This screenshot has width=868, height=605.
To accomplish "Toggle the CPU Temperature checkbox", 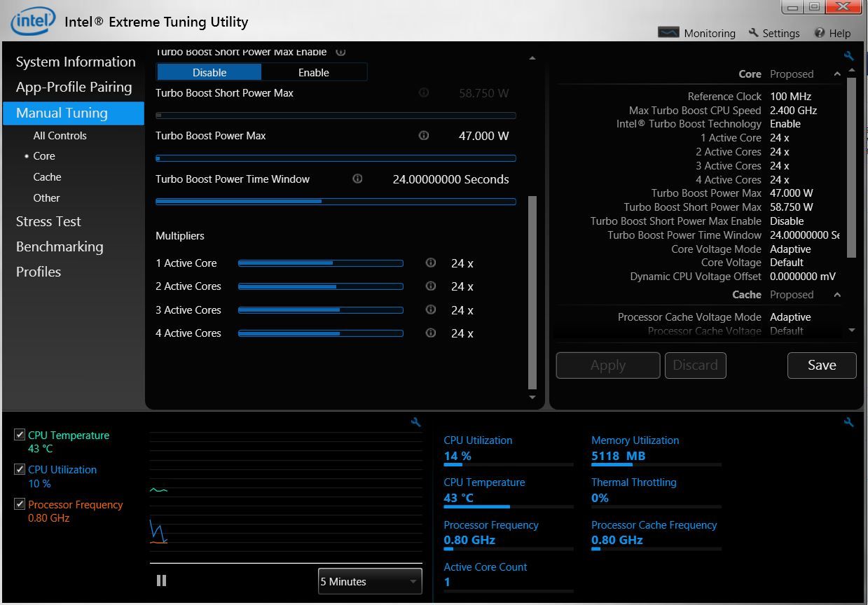I will tap(20, 435).
